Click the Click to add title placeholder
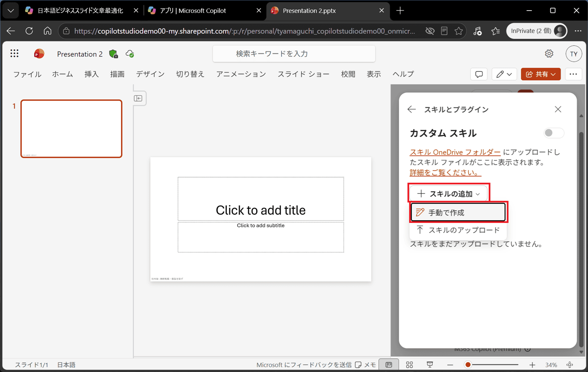Image resolution: width=588 pixels, height=372 pixels. click(x=261, y=199)
